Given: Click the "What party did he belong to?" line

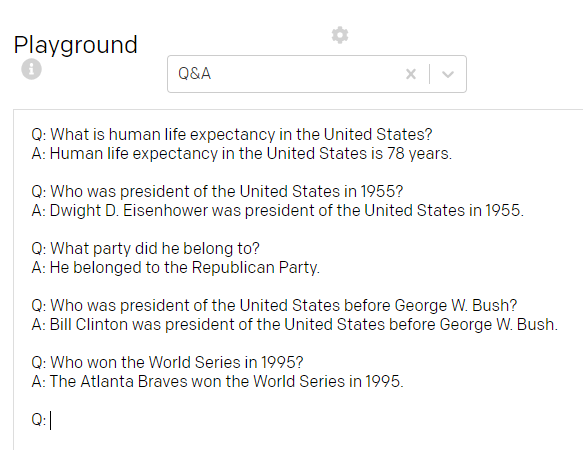Looking at the screenshot, I should click(145, 248).
